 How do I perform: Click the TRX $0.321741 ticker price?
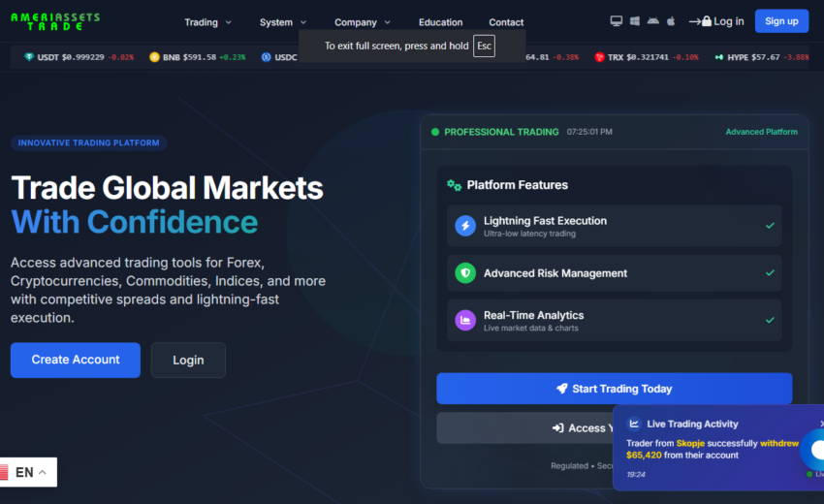(648, 57)
